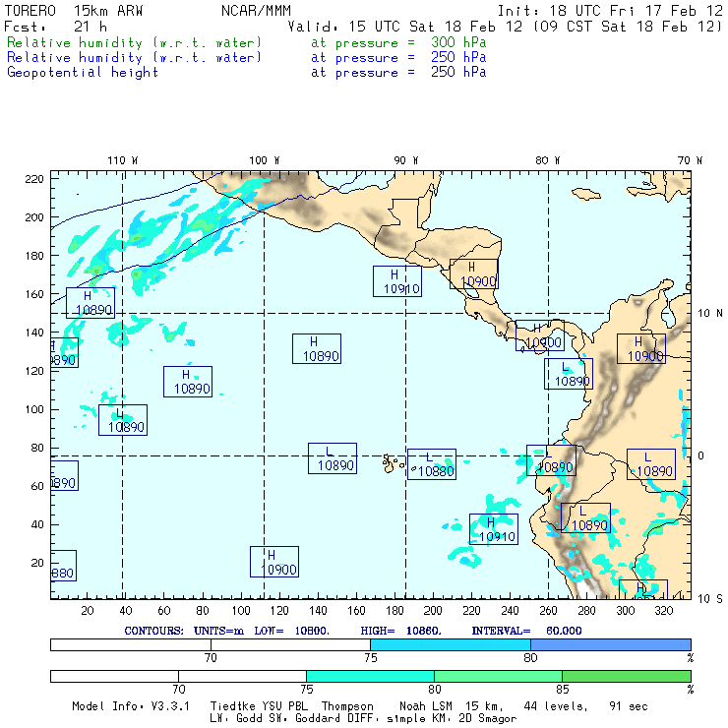Click the white 70–75% segment of upper colorbar
The width and height of the screenshot is (728, 728).
pos(290,644)
